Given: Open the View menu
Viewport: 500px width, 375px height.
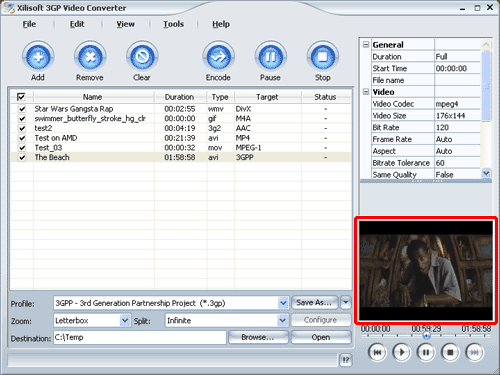Looking at the screenshot, I should [125, 24].
